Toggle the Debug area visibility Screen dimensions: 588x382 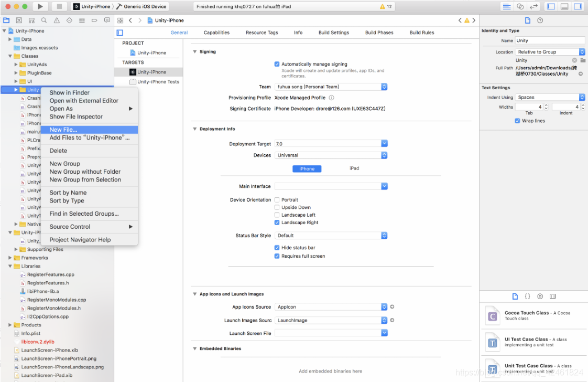click(564, 6)
